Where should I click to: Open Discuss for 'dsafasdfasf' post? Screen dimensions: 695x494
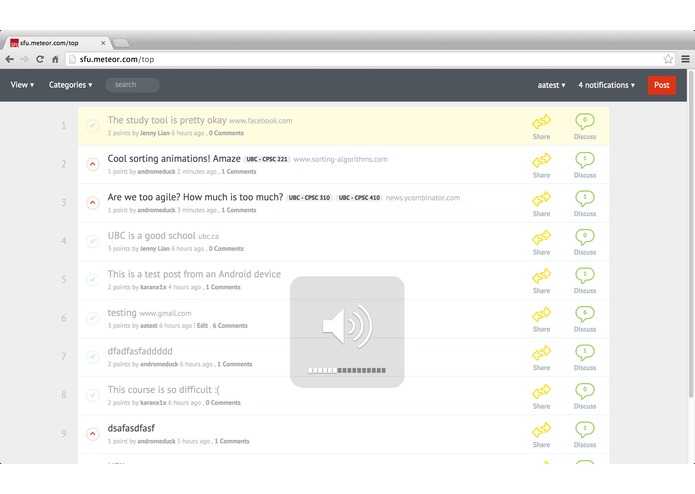tap(585, 429)
